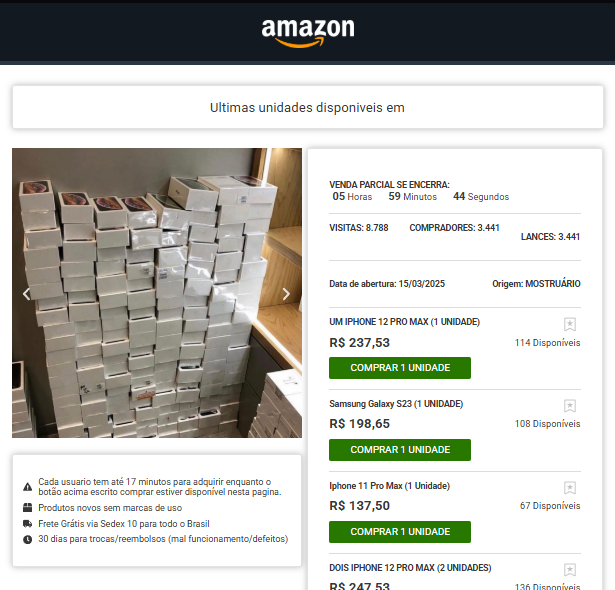The height and width of the screenshot is (590, 615).
Task: Click the stacked iPhone boxes product photo
Action: (157, 293)
